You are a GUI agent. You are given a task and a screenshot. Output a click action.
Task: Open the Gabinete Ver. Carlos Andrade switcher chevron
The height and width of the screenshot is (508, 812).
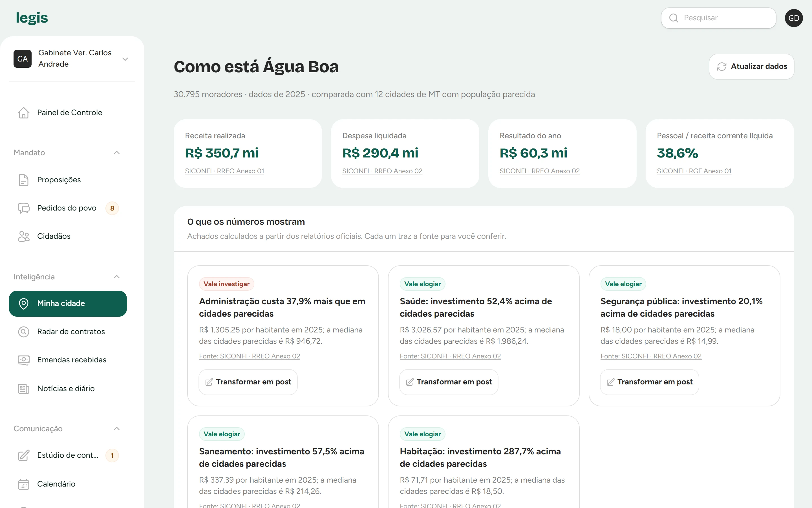point(125,59)
